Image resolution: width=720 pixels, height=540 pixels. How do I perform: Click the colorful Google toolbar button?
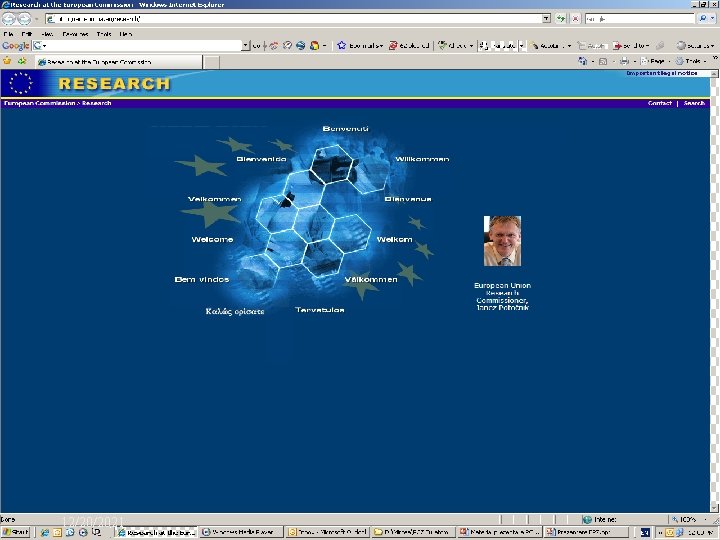[x=315, y=45]
